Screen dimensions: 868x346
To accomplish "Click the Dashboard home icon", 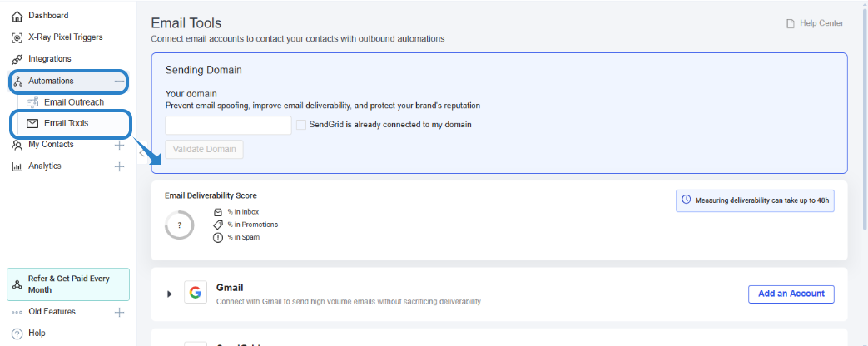I will coord(17,16).
